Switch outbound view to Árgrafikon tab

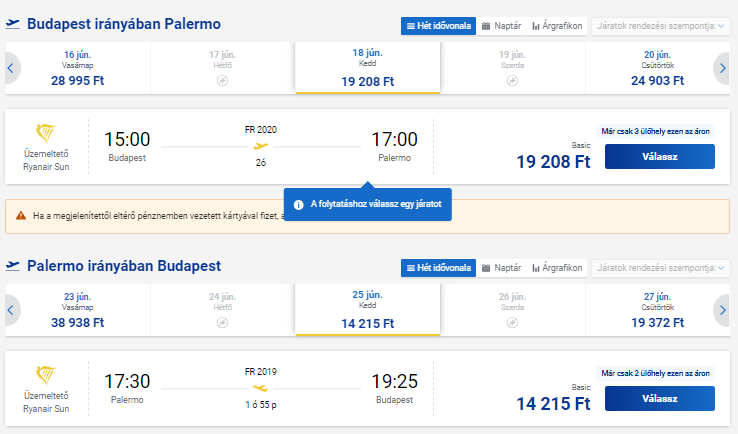click(557, 26)
